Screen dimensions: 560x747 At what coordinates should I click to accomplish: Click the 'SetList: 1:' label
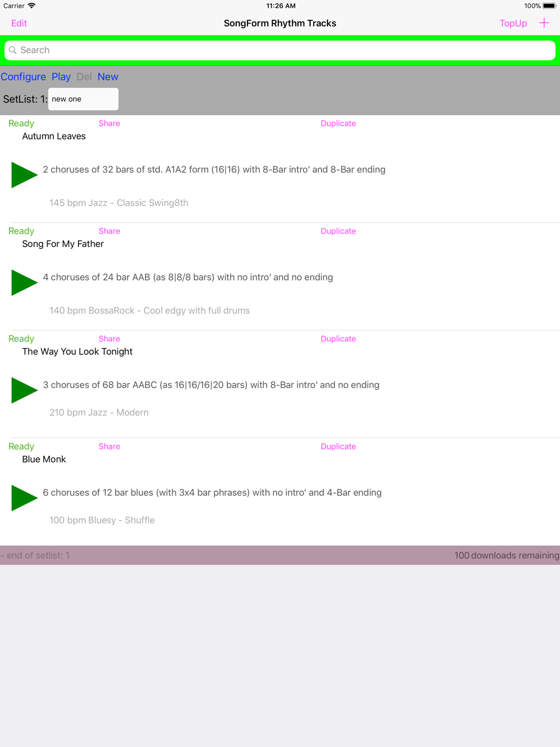[25, 99]
